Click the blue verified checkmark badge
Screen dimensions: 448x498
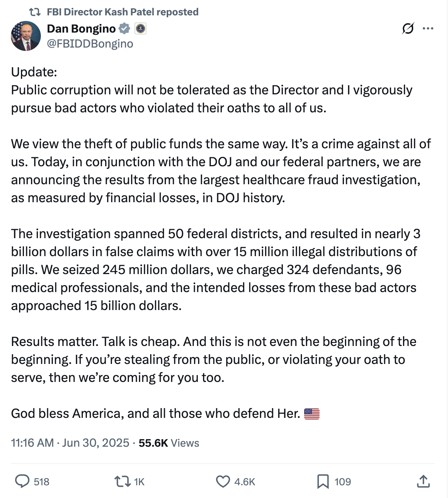coord(124,28)
